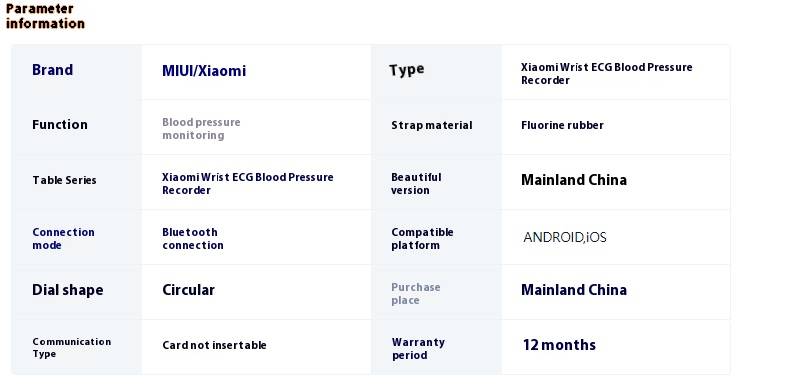Image resolution: width=787 pixels, height=390 pixels.
Task: Click the ANDROID,iOS value
Action: click(565, 237)
